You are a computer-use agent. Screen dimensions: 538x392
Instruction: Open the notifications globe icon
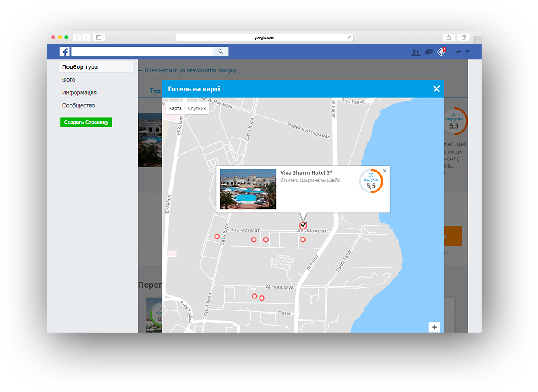tap(441, 52)
